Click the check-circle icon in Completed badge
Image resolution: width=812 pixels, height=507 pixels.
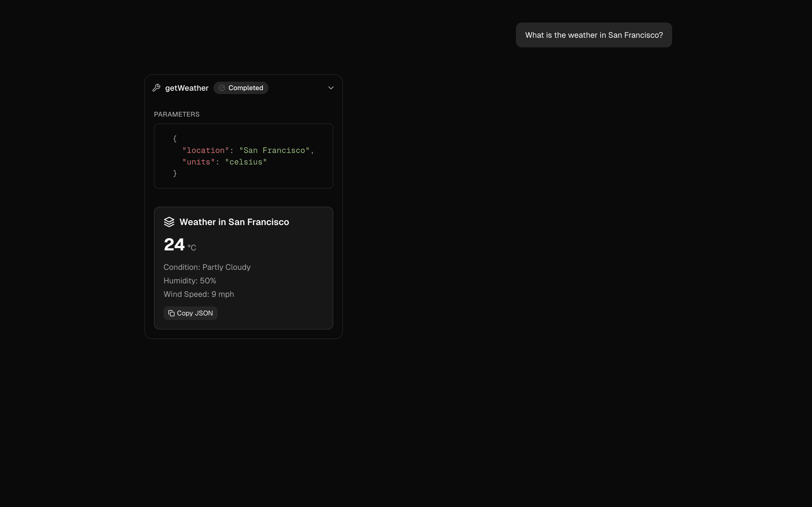click(x=221, y=88)
